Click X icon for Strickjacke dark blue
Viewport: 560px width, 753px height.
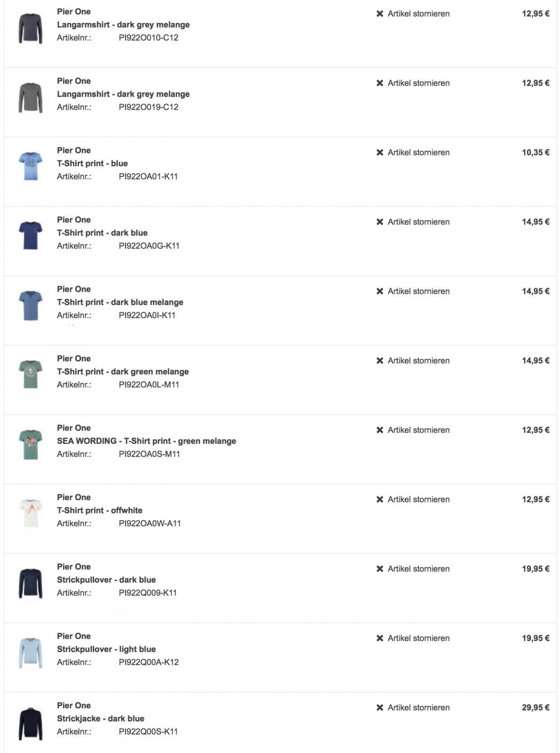coord(380,708)
